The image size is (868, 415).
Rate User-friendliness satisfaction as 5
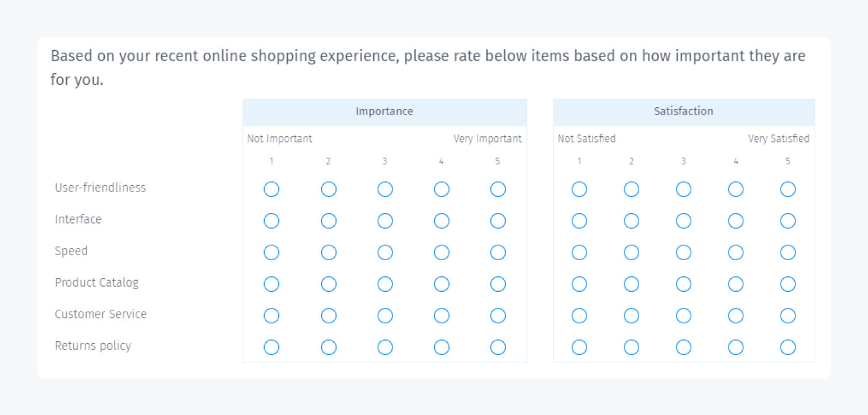click(788, 189)
